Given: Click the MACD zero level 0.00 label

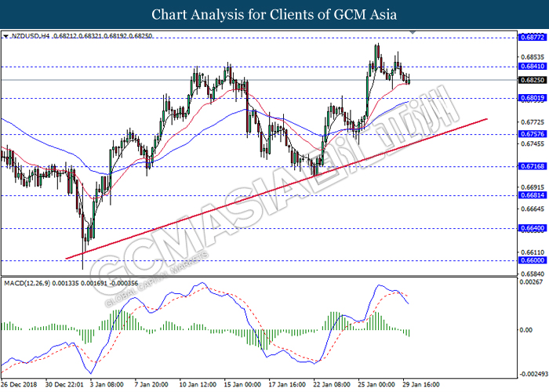Looking at the screenshot, I should coord(526,330).
